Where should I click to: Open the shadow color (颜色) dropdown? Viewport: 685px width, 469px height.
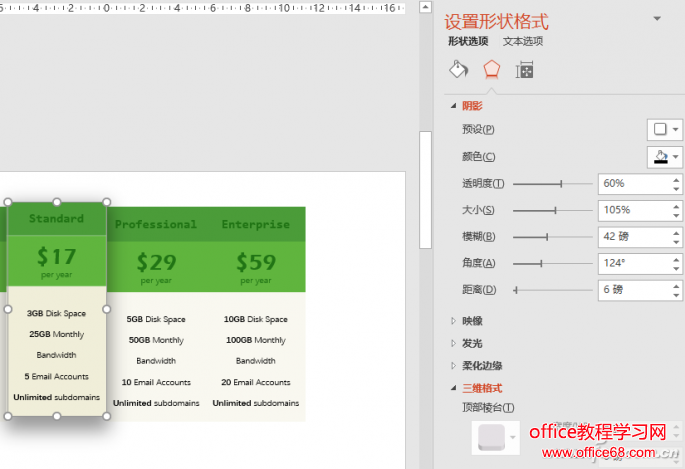664,157
